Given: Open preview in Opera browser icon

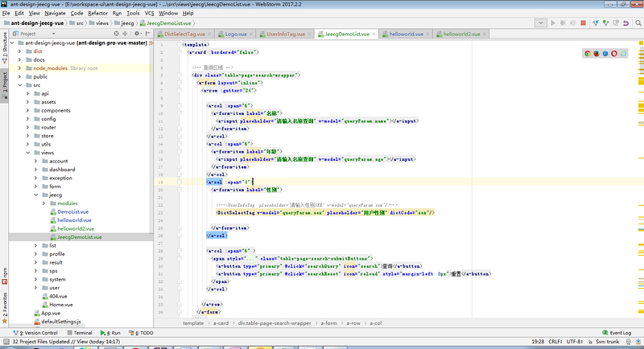Looking at the screenshot, I should click(x=615, y=53).
